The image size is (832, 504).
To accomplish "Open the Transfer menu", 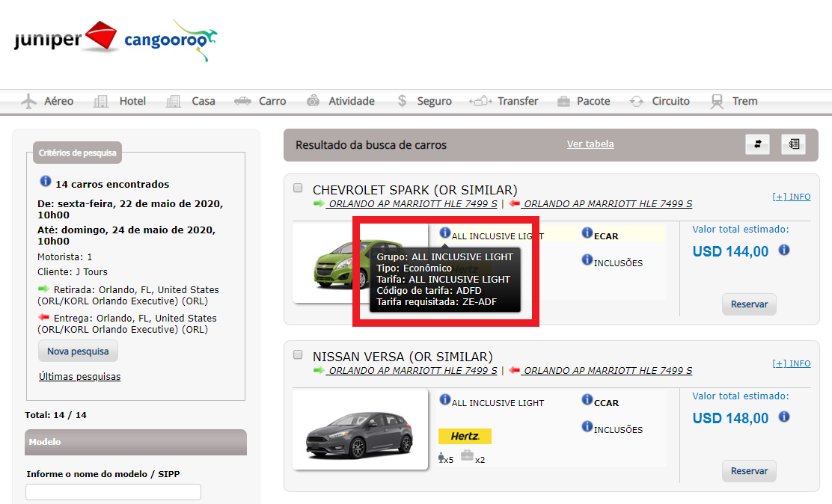I will pyautogui.click(x=504, y=101).
